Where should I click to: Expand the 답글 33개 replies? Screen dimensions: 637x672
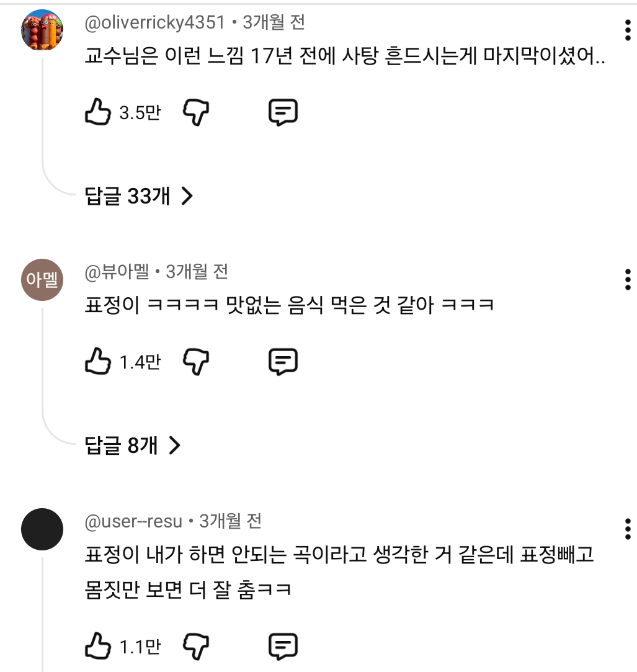tap(139, 197)
